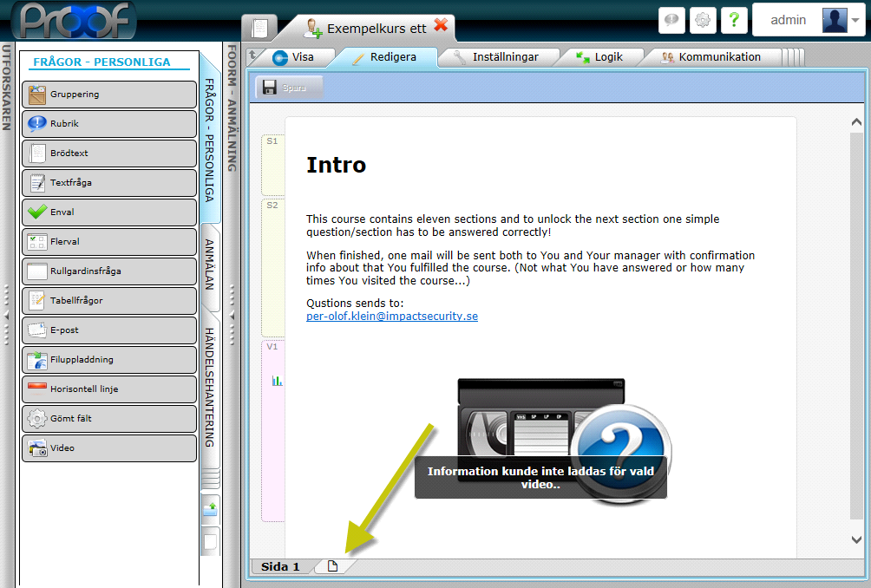Click the per-olof.klein email link
Screen dimensions: 871x588
point(392,317)
